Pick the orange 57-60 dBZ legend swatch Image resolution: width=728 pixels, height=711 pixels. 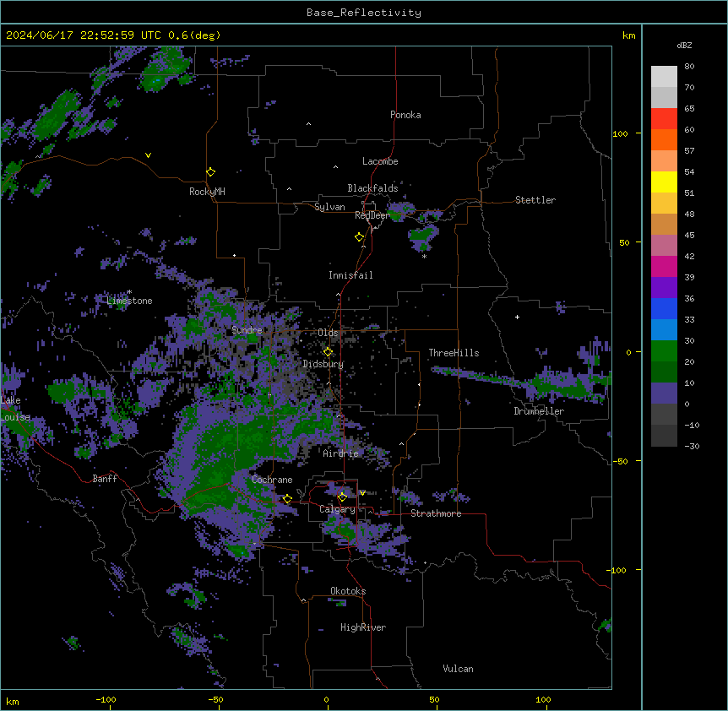coord(664,139)
